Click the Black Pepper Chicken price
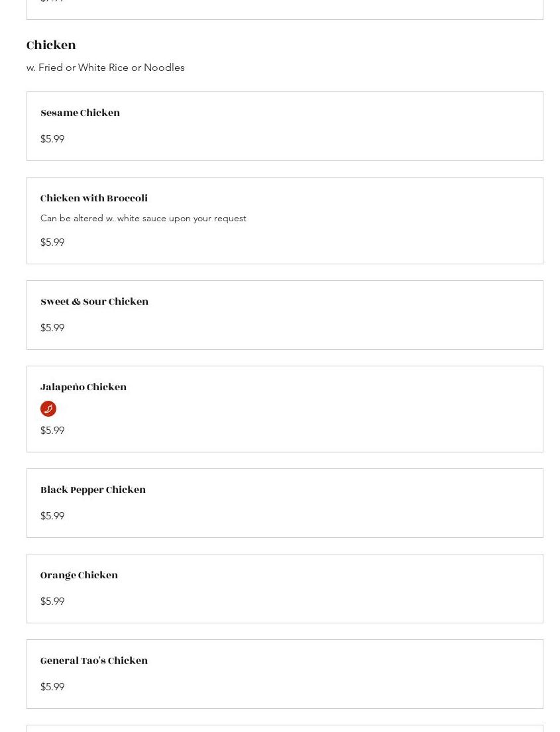 point(52,516)
